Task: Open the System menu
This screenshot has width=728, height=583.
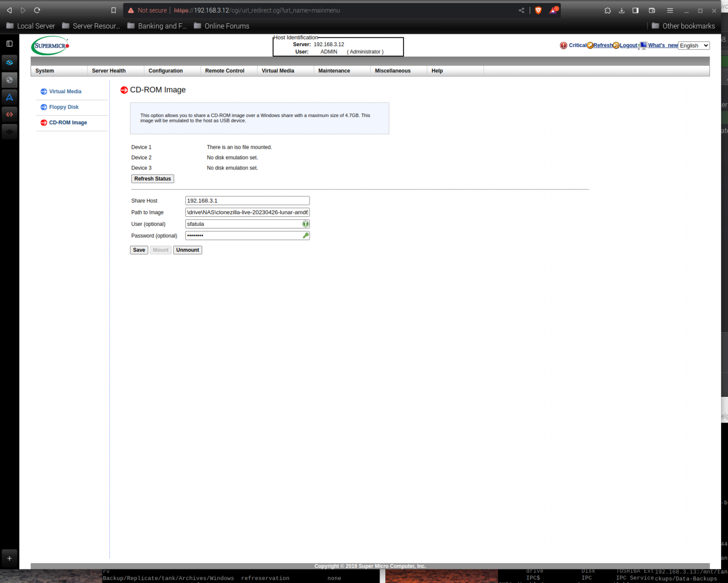Action: (x=59, y=71)
